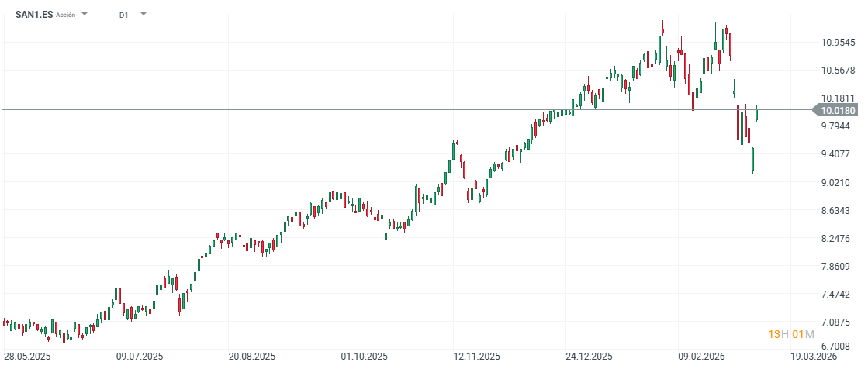Click the SAN1.ES symbol name
Viewport: 868px width, 369px height.
pos(33,15)
